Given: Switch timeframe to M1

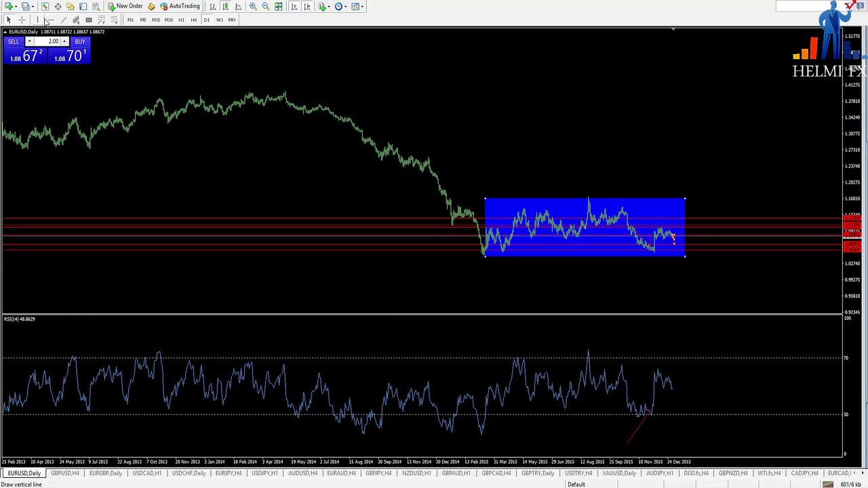Looking at the screenshot, I should (x=130, y=20).
